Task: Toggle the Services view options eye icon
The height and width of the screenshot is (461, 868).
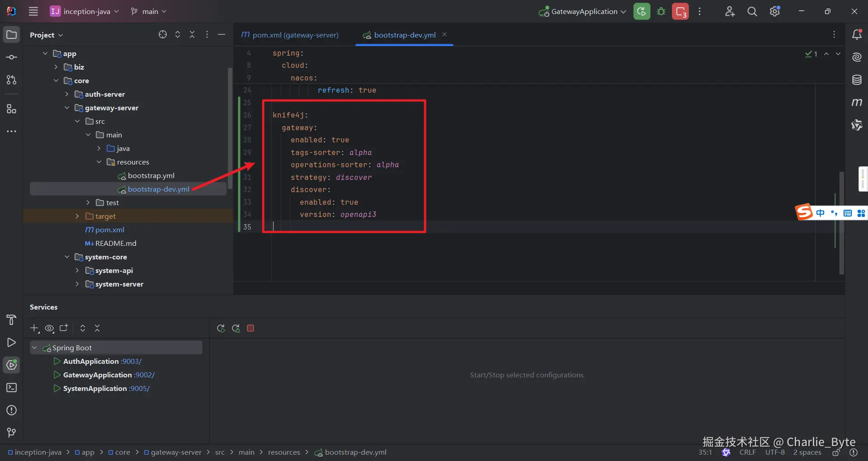Action: (x=49, y=329)
